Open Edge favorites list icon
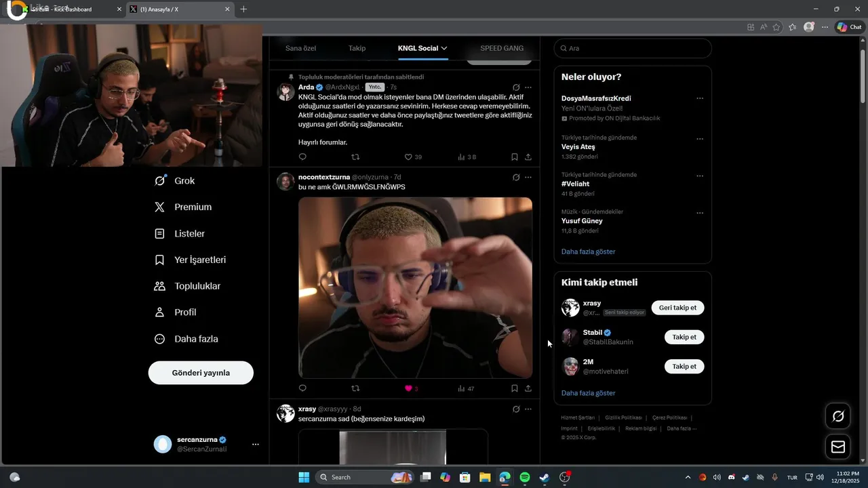The width and height of the screenshot is (868, 488). click(792, 27)
